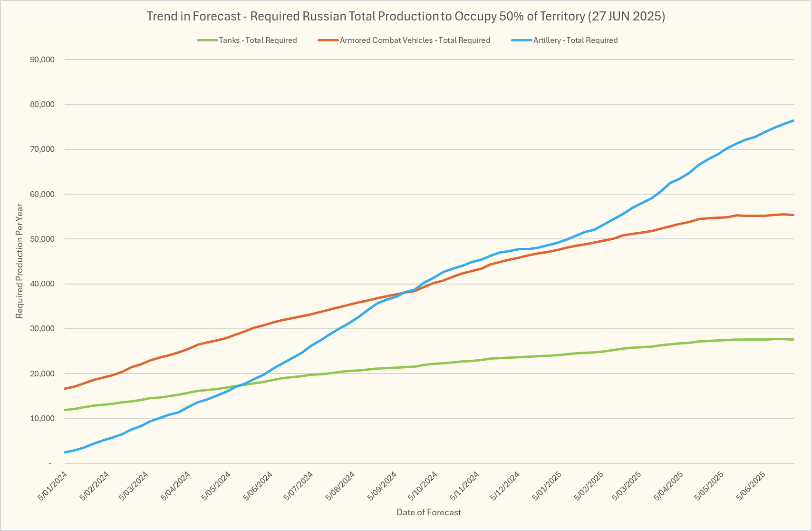Select the Tanks - Total Required legend entry
This screenshot has height=531, width=812.
258,40
